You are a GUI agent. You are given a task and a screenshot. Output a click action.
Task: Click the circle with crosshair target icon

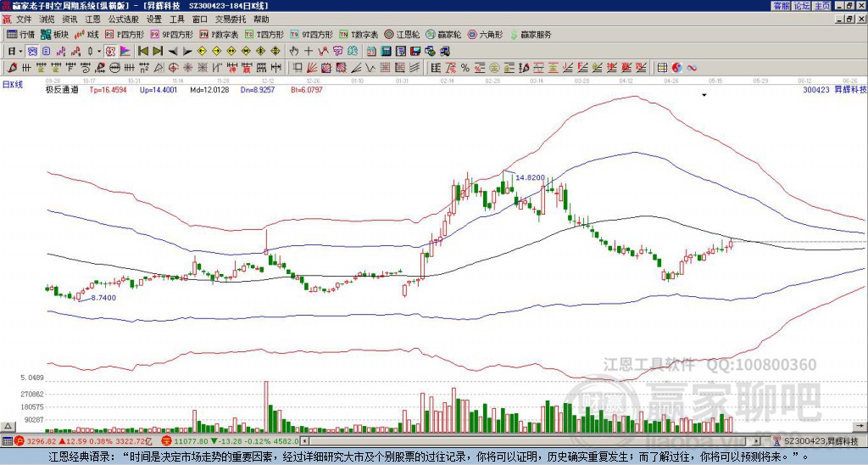point(173,68)
